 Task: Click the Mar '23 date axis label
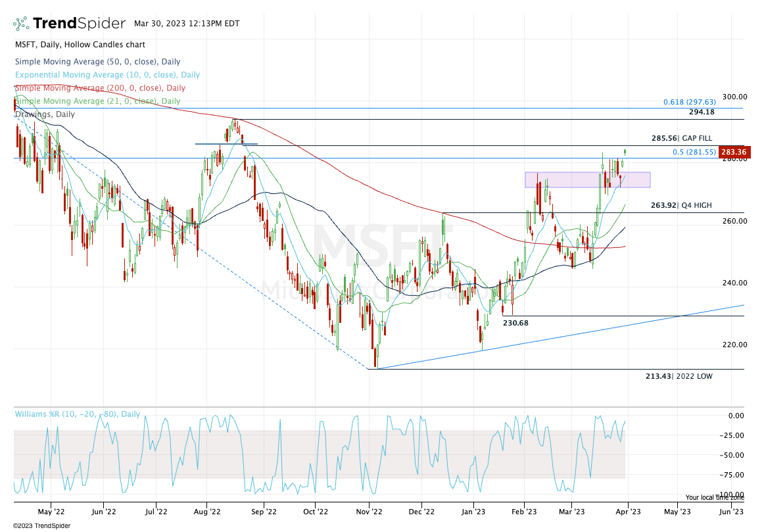(x=571, y=512)
